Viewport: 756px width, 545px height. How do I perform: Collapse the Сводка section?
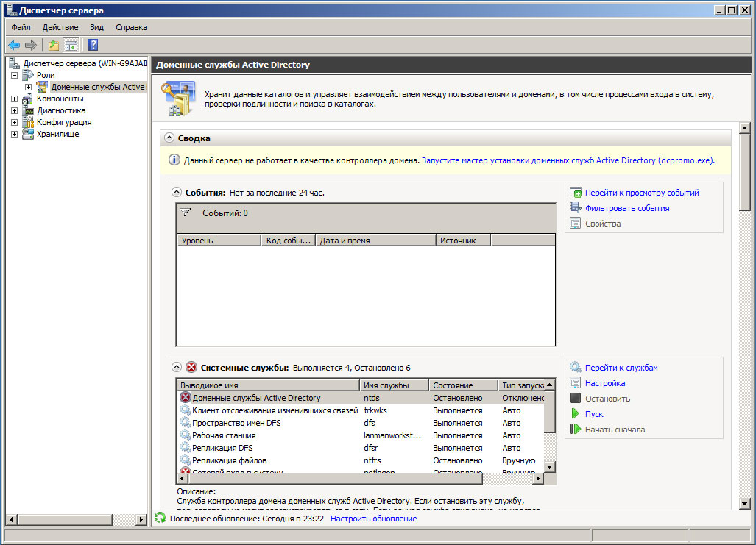pyautogui.click(x=169, y=138)
